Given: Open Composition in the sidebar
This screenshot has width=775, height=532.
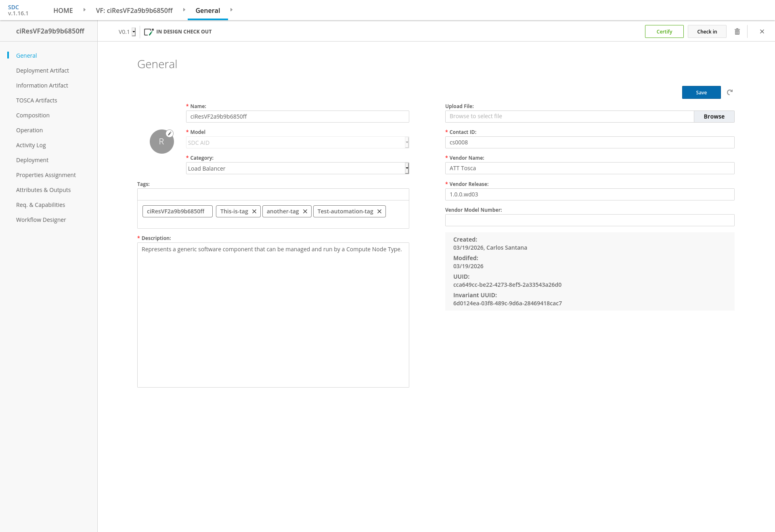Looking at the screenshot, I should (x=33, y=115).
